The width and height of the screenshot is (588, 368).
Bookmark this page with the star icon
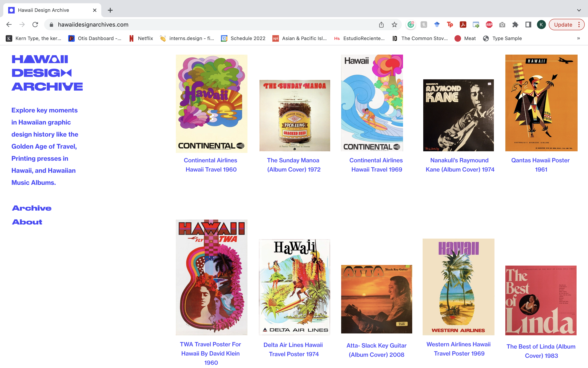point(394,25)
